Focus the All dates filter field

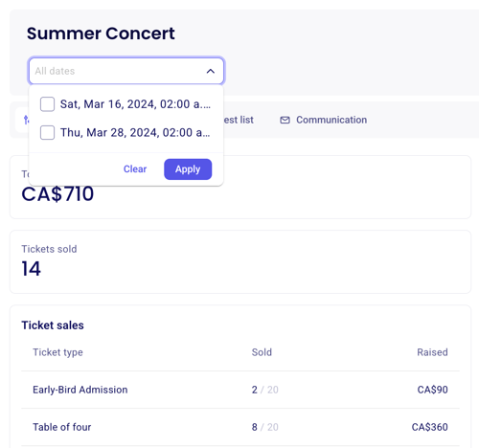[x=126, y=71]
